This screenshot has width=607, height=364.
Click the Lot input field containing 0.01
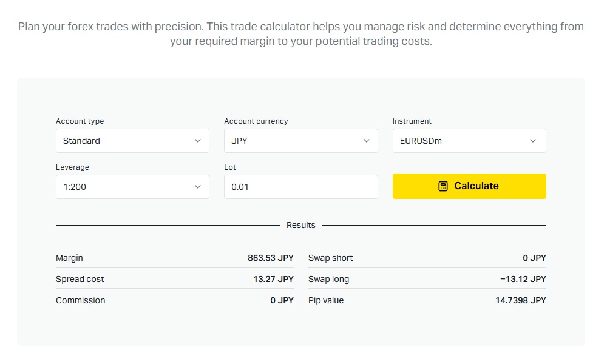[x=300, y=187]
